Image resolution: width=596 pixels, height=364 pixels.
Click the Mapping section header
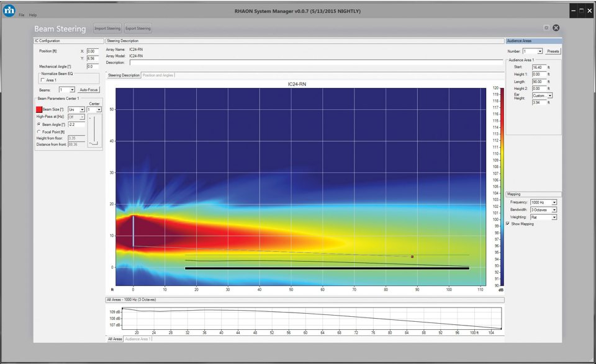534,194
